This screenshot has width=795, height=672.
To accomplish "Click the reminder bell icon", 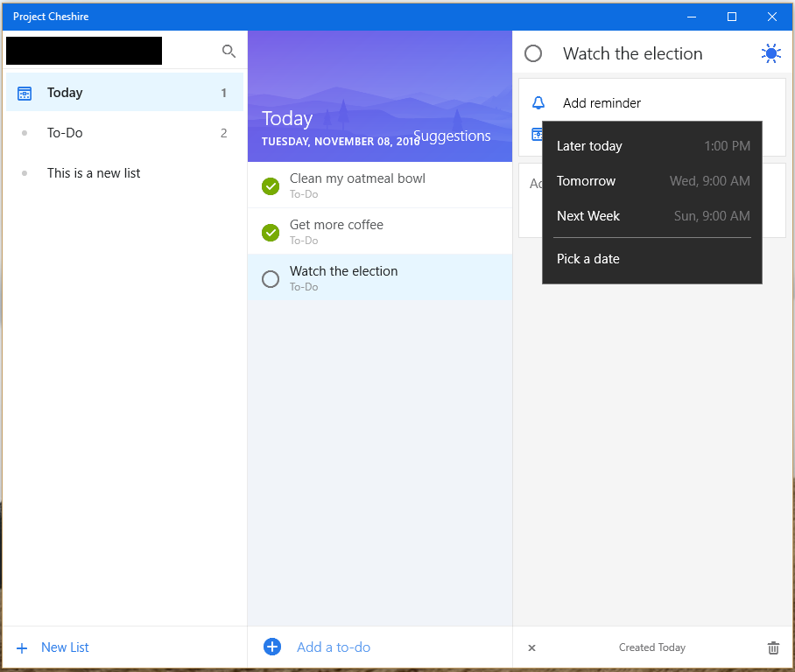I will point(538,103).
